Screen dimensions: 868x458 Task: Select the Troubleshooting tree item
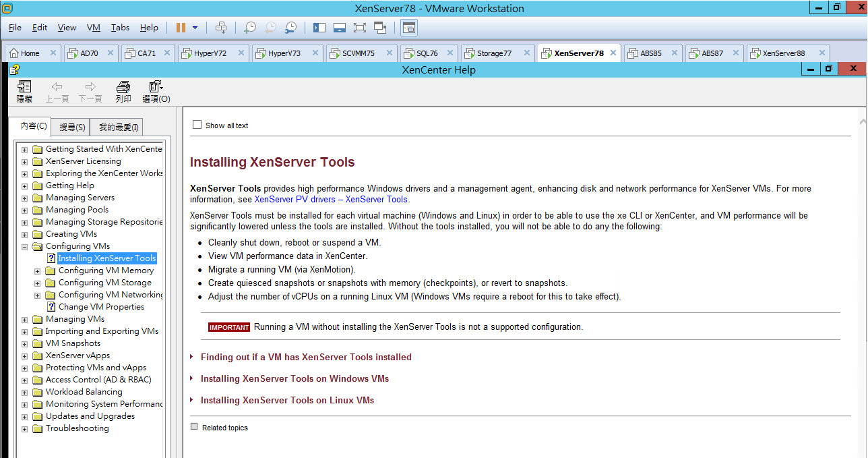point(77,428)
